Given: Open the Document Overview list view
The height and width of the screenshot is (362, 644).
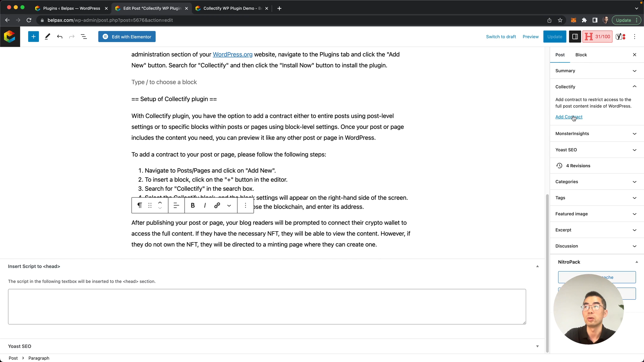Looking at the screenshot, I should point(84,37).
